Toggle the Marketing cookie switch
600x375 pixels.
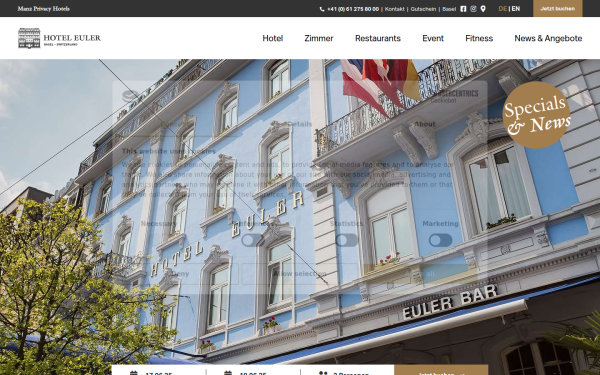pos(440,240)
